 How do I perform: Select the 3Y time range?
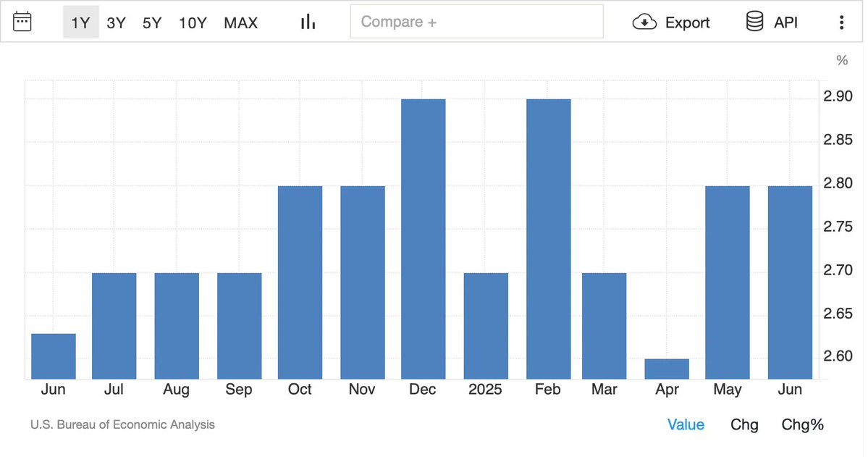coord(117,22)
